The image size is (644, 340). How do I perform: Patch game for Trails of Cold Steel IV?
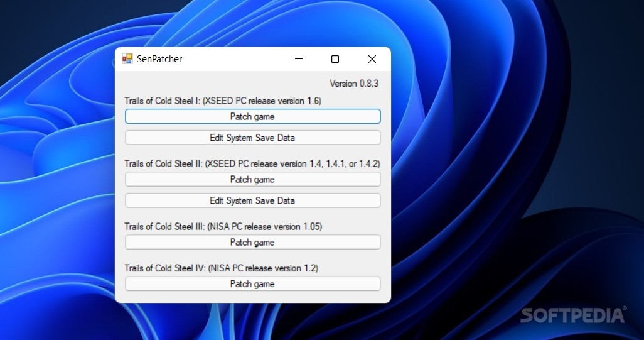click(x=252, y=284)
